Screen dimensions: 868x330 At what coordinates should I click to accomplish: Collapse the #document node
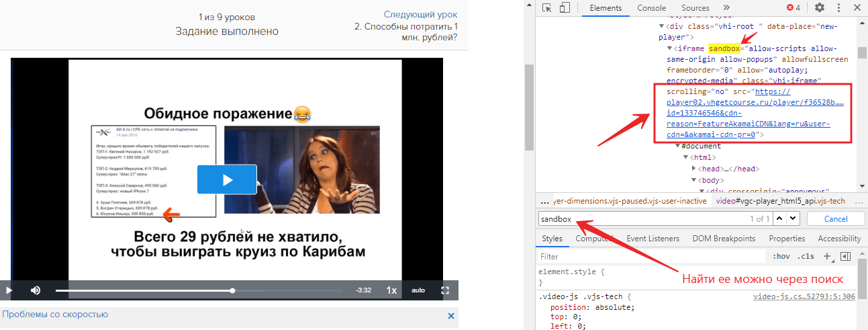coord(678,146)
